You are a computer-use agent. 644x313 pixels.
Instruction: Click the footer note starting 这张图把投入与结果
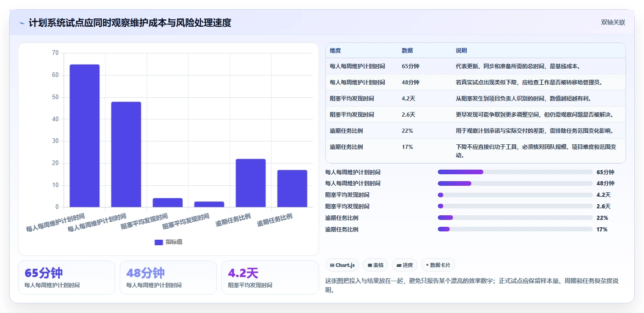pos(472,286)
